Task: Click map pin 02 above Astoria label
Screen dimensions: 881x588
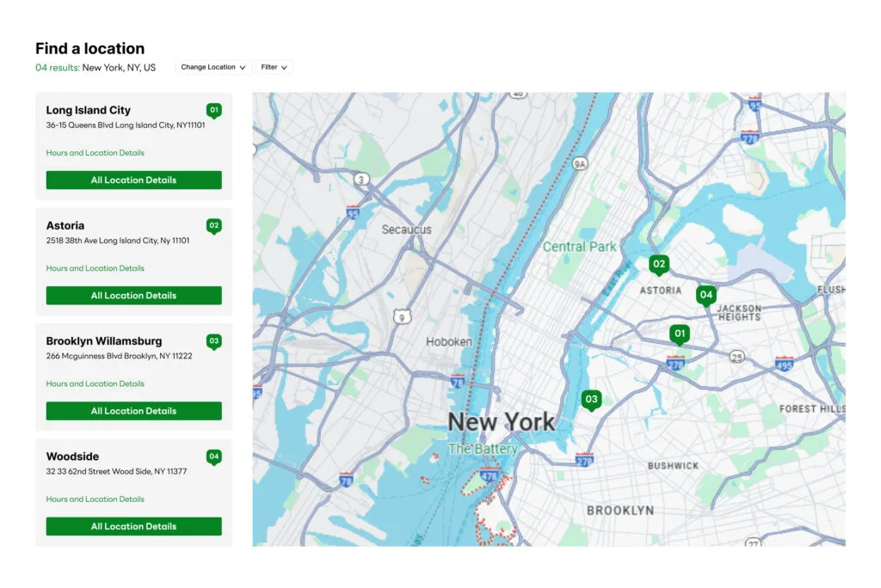Action: (x=659, y=264)
